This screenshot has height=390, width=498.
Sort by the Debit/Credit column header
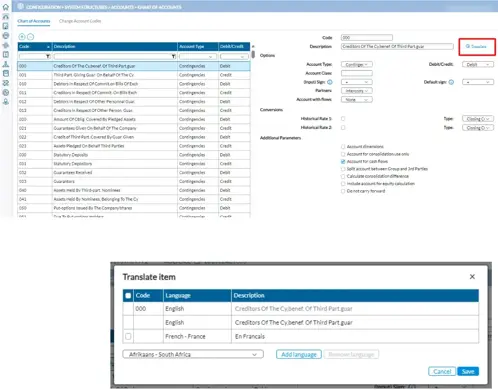pos(234,46)
